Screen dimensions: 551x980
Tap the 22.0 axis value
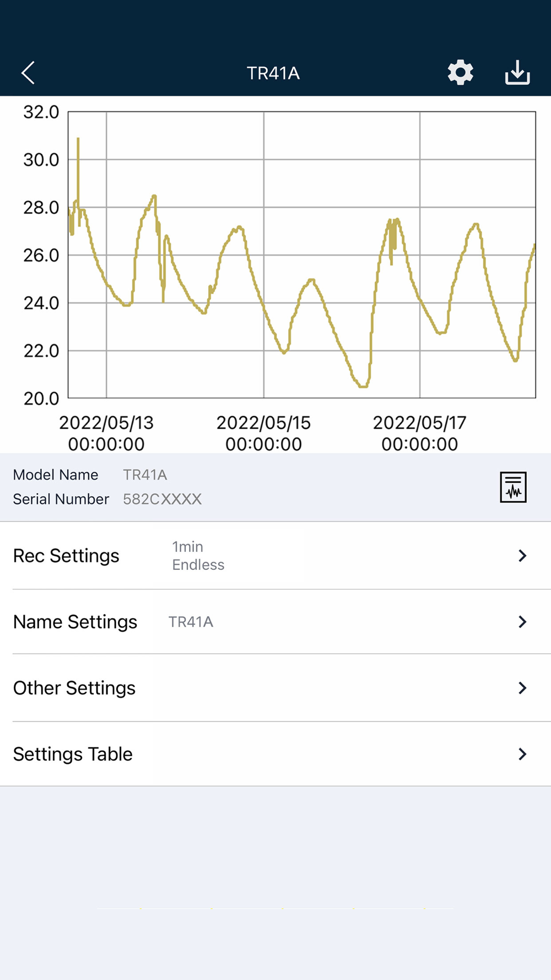point(41,351)
